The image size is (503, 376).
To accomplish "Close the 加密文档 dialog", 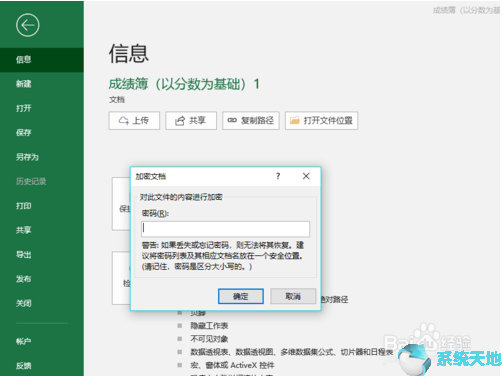I will point(306,176).
